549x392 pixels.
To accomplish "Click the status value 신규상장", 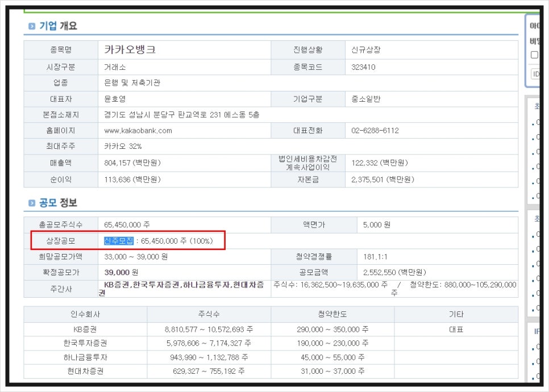I will click(x=366, y=49).
